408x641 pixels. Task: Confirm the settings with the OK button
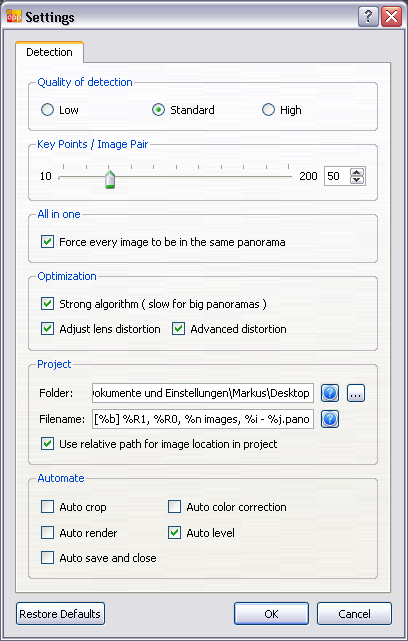[271, 614]
